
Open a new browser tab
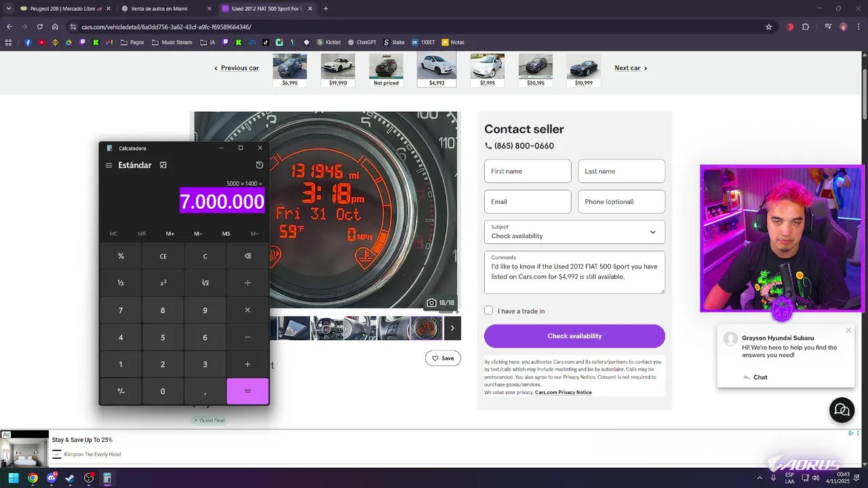click(325, 9)
